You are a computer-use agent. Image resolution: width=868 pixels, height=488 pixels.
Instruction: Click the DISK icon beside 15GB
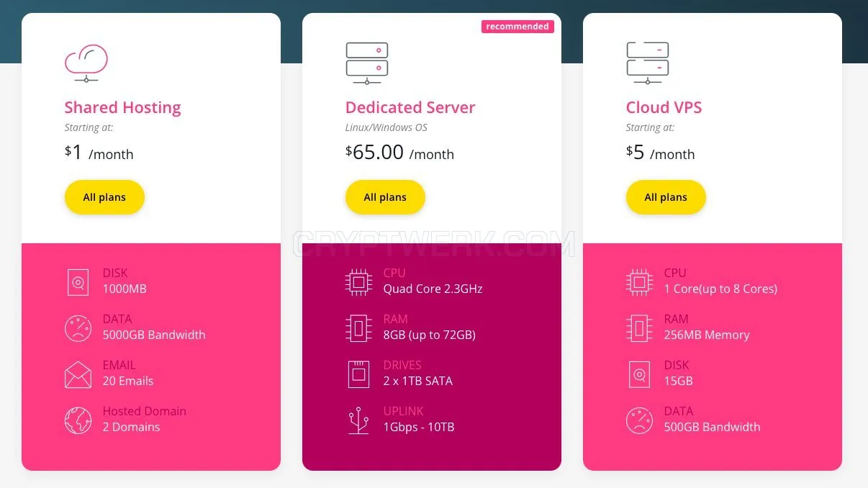[x=639, y=374]
